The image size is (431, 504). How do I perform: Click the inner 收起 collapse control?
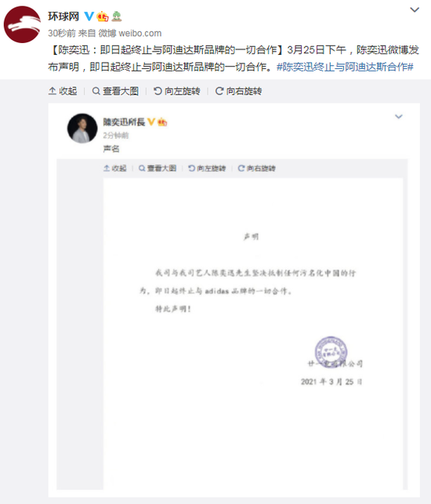[x=114, y=168]
